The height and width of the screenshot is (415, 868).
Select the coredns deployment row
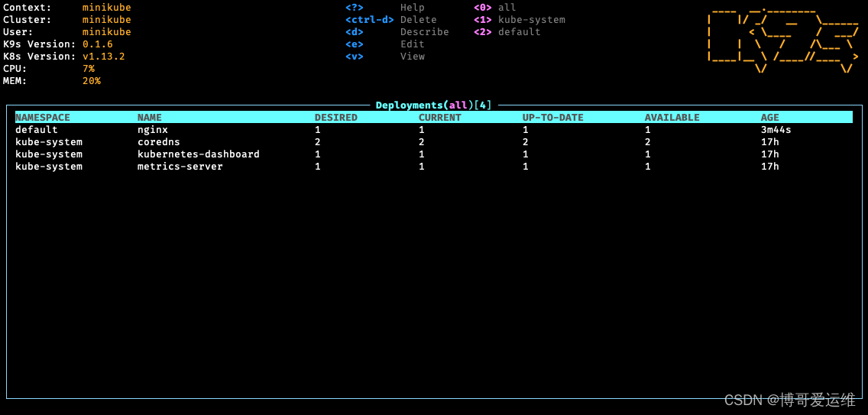pos(159,142)
